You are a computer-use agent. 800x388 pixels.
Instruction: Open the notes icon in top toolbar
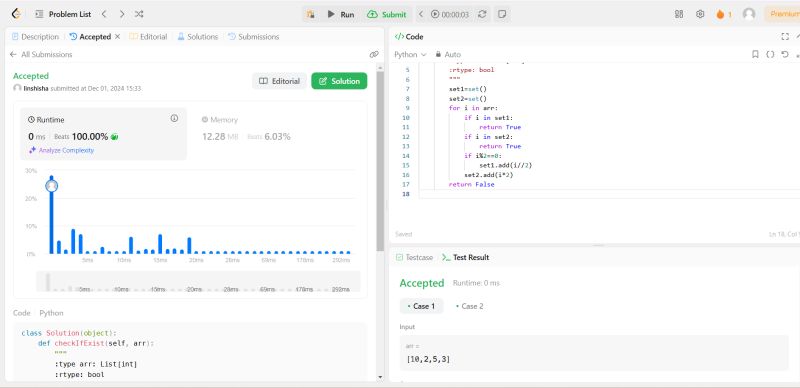coord(502,14)
